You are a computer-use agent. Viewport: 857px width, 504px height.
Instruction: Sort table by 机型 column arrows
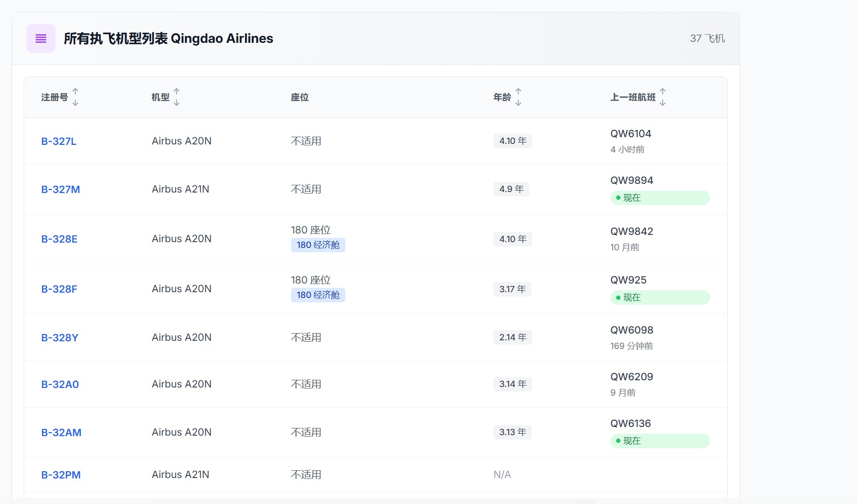[176, 97]
